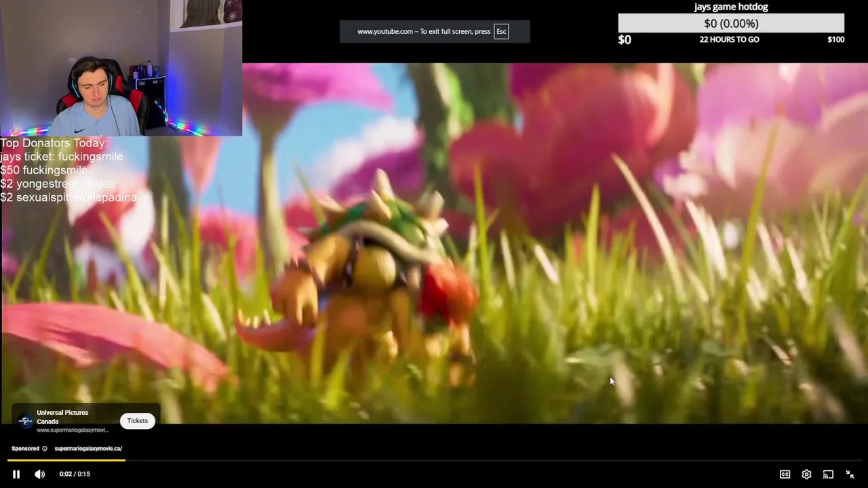Click the streamer webcam overlay
Screen dimensions: 868x488
pos(121,68)
